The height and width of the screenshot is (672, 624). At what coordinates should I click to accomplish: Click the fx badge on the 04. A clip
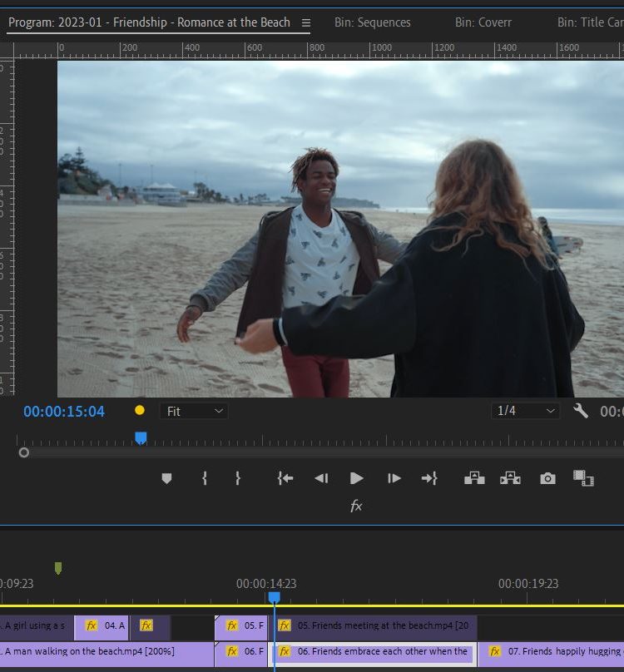[91, 625]
